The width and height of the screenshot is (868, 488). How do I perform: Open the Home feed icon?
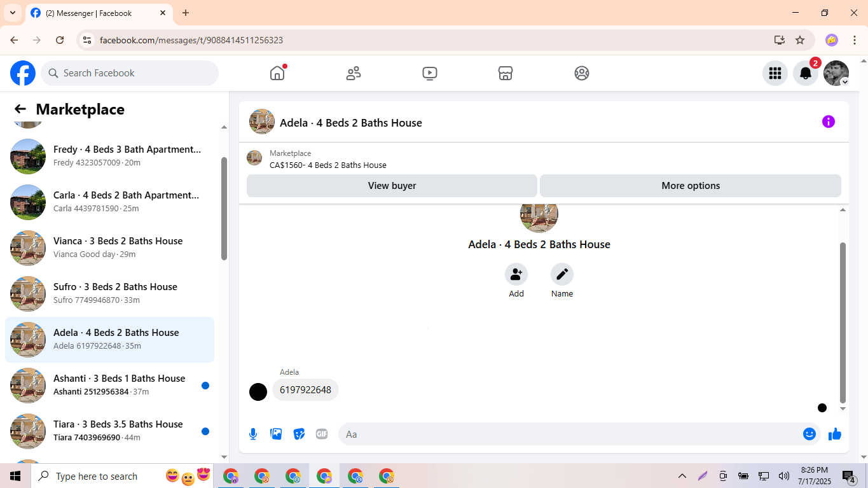(277, 73)
